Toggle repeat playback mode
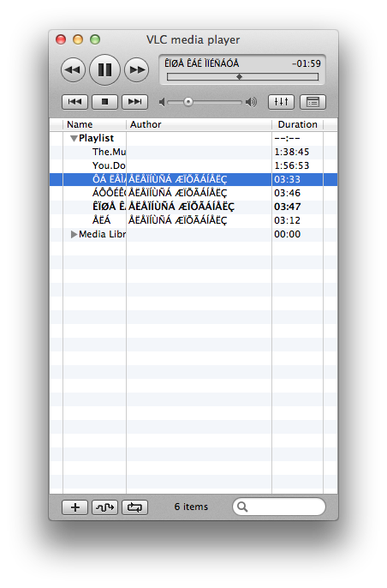The width and height of the screenshot is (387, 588). [x=135, y=507]
